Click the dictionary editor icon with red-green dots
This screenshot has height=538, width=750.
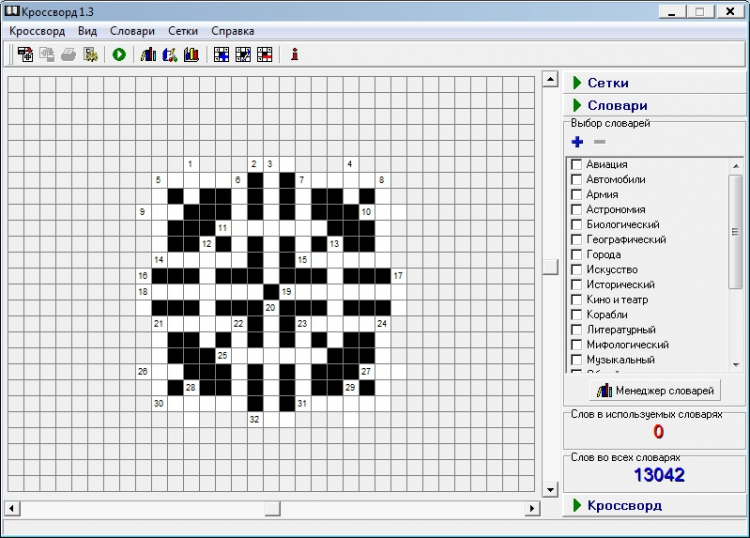click(170, 55)
